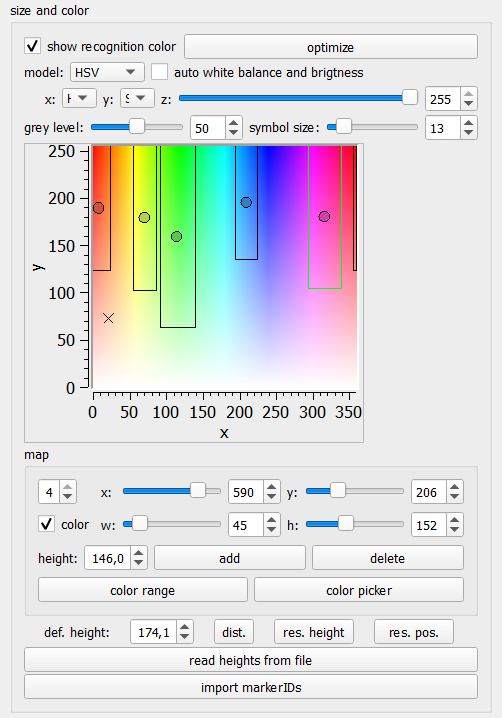The image size is (502, 718).
Task: Click the res. pos. button
Action: tap(414, 632)
